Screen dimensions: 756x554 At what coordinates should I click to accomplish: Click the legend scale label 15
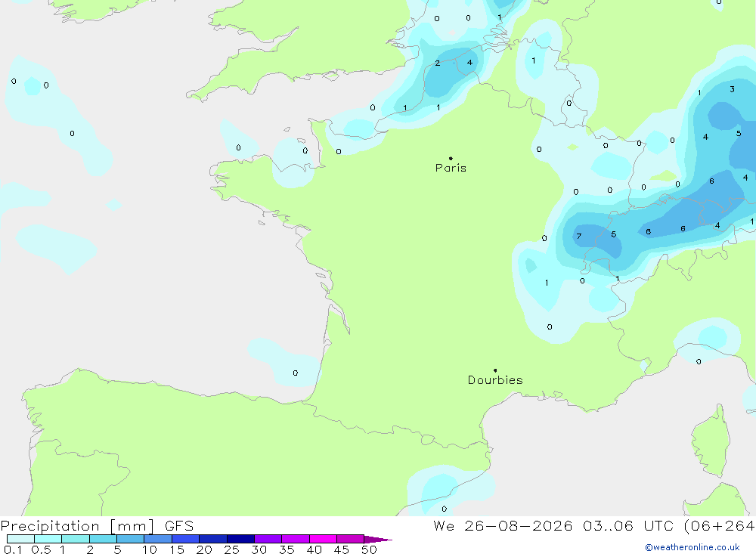pyautogui.click(x=177, y=549)
